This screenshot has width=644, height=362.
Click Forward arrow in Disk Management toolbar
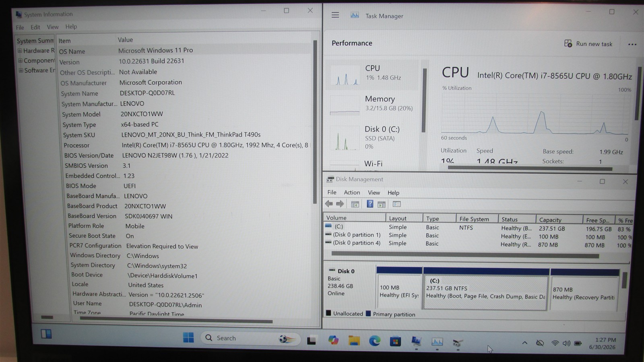click(340, 204)
